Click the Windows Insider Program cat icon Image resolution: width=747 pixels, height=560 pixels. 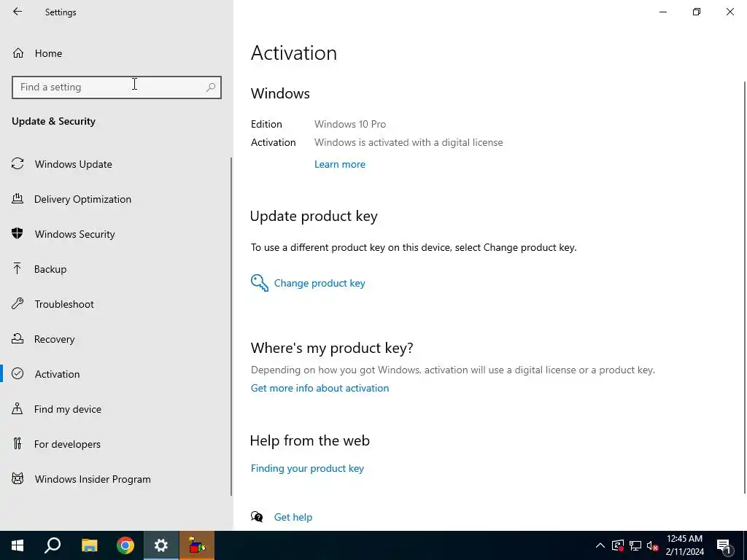point(18,478)
